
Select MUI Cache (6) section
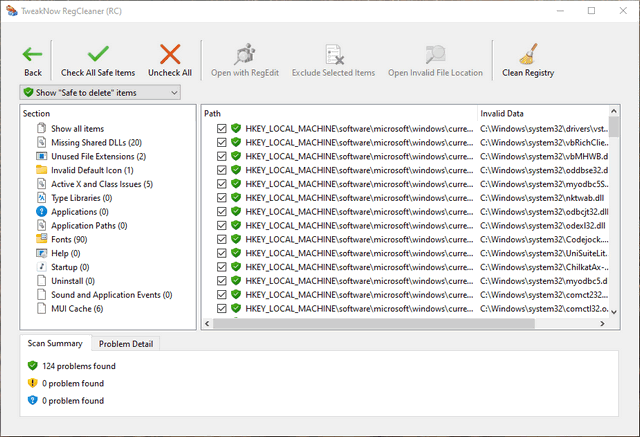[77, 309]
